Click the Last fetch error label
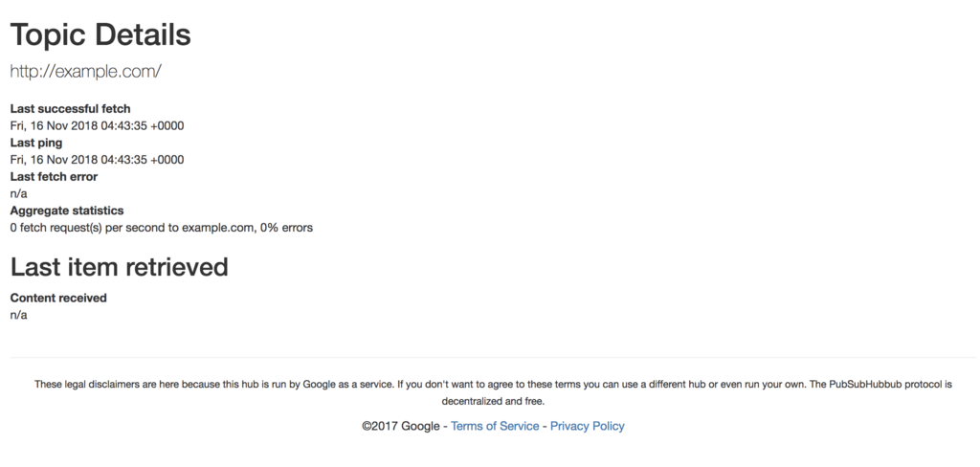This screenshot has height=467, width=980. pos(54,177)
